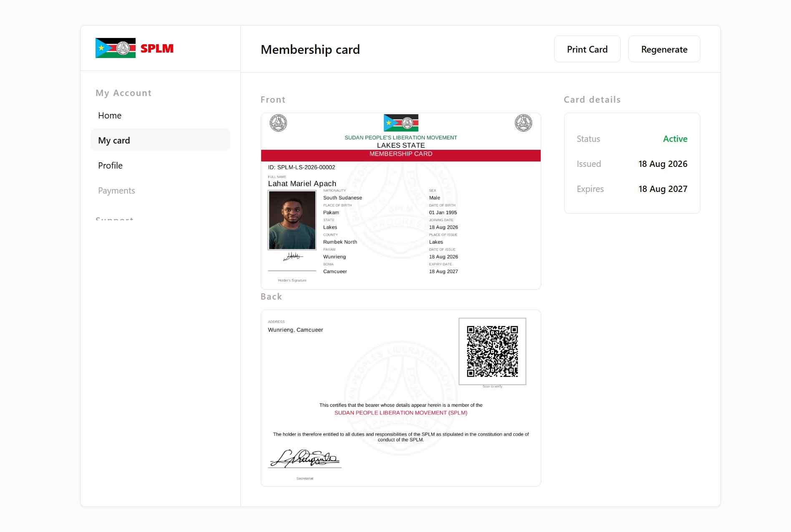791x532 pixels.
Task: Click the red SPLM brand text
Action: pyautogui.click(x=157, y=48)
